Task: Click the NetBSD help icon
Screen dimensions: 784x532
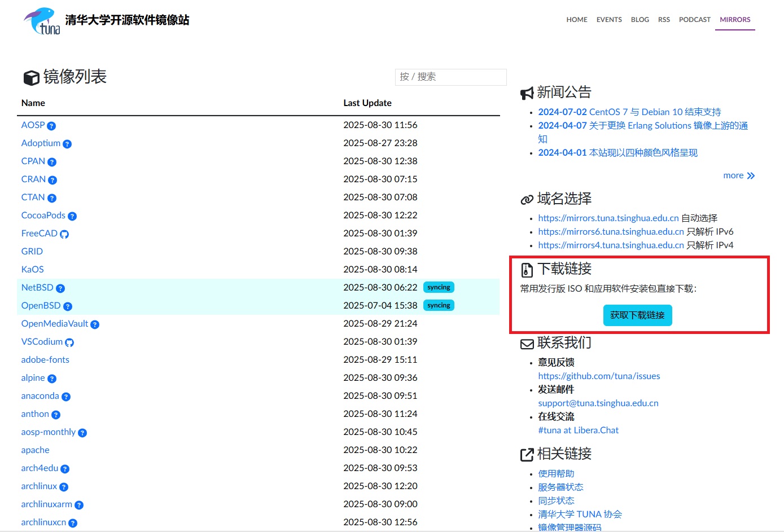Action: tap(60, 288)
